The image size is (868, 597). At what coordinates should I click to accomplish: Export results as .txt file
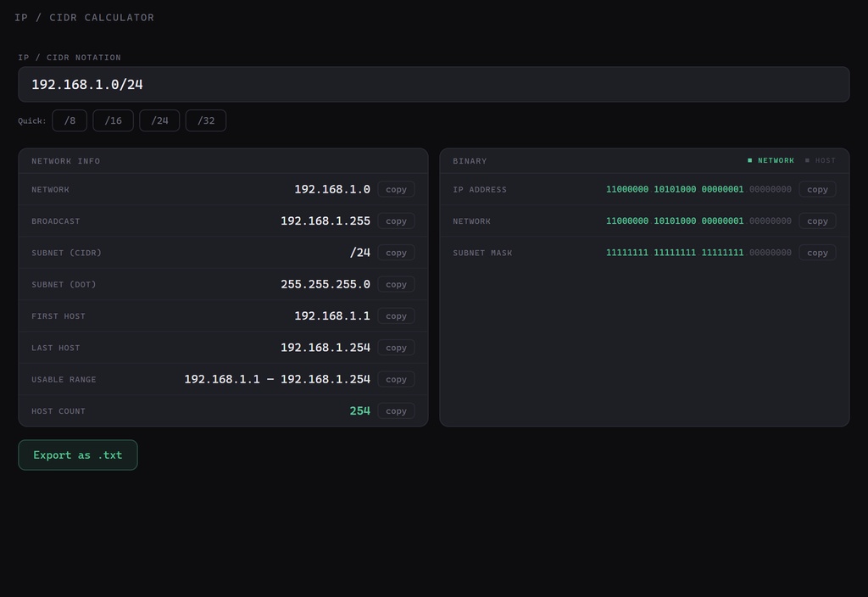(x=77, y=455)
